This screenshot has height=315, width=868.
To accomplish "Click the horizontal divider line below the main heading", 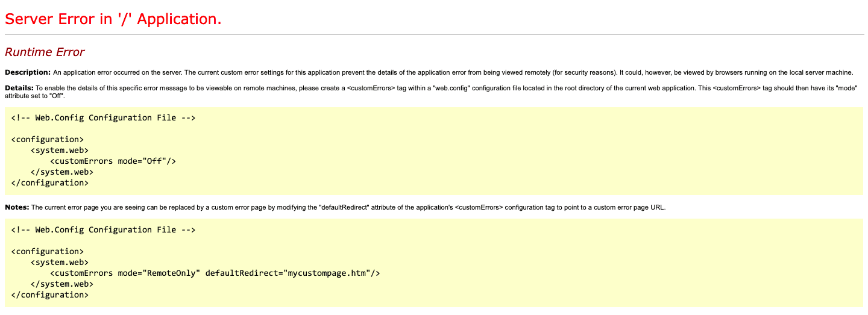I will 434,35.
